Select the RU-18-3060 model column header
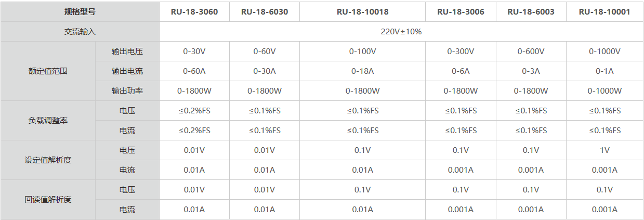This screenshot has width=644, height=220. coord(194,11)
